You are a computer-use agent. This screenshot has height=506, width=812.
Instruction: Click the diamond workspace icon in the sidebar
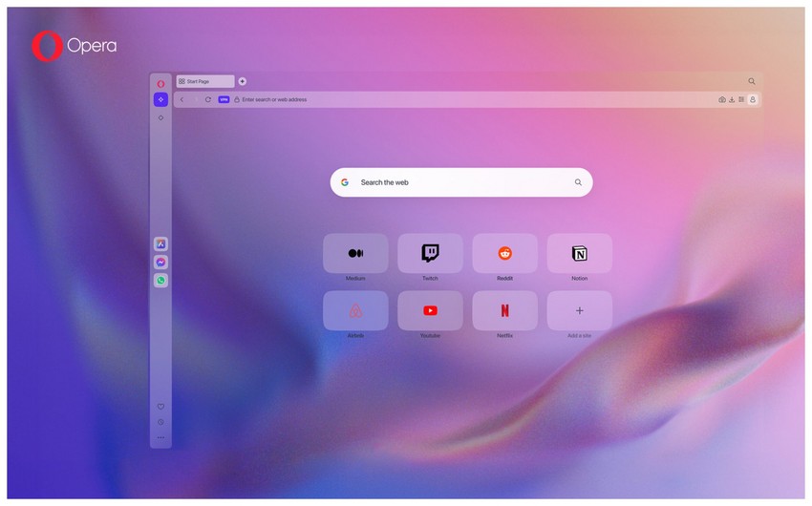click(161, 118)
